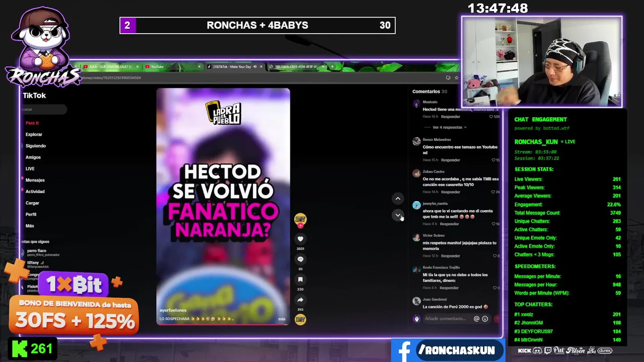This screenshot has width=644, height=362.
Task: Mute TikTok tab via speaker icon
Action: [255, 66]
